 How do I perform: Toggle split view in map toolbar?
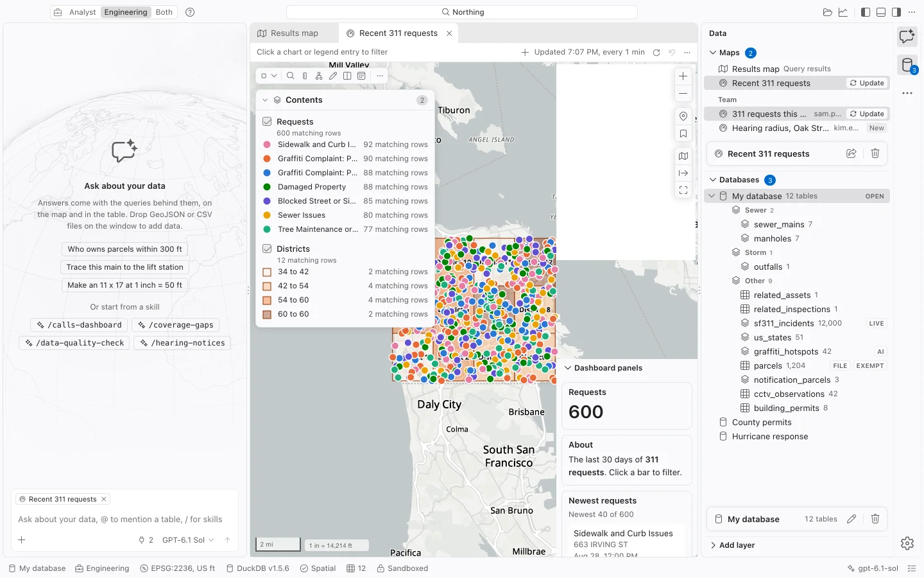point(347,76)
